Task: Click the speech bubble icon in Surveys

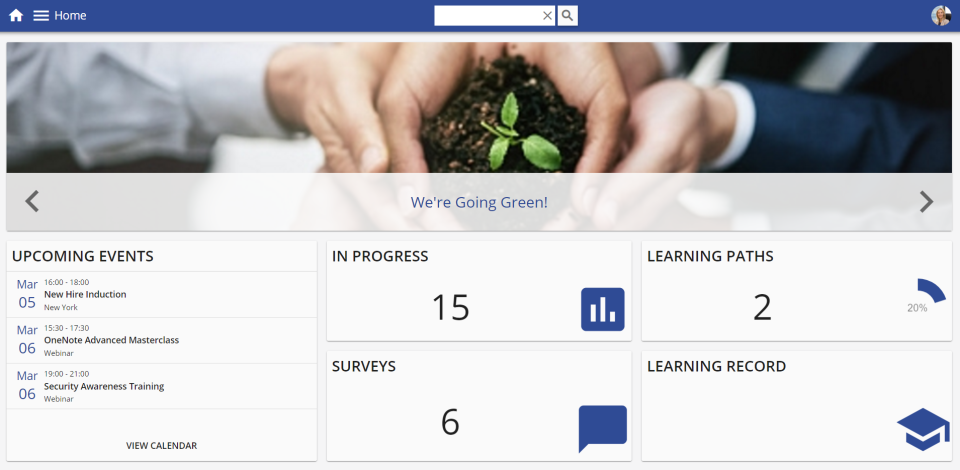Action: tap(602, 428)
